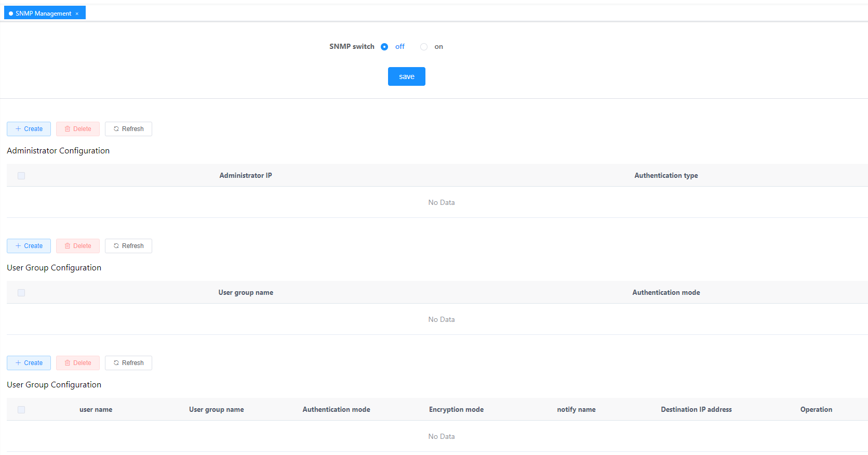Refresh the table containing the notify name column
Screen dimensions: 868x455
pos(128,363)
